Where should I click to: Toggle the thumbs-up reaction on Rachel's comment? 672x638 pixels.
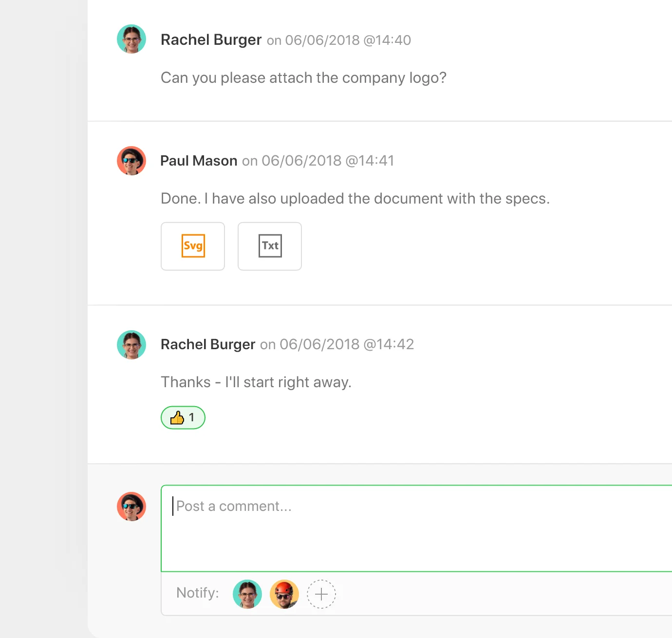[x=183, y=417]
